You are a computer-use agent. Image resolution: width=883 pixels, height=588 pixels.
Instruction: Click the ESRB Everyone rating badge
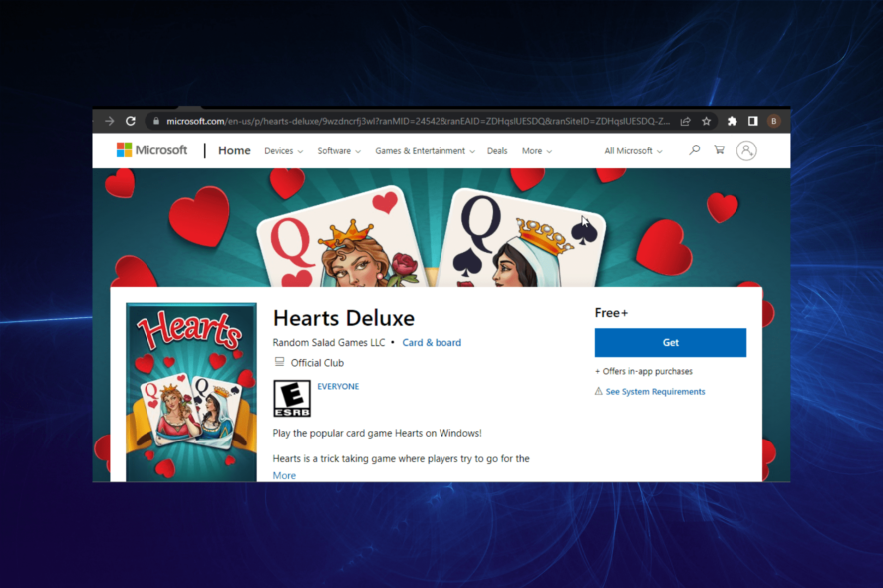[292, 399]
